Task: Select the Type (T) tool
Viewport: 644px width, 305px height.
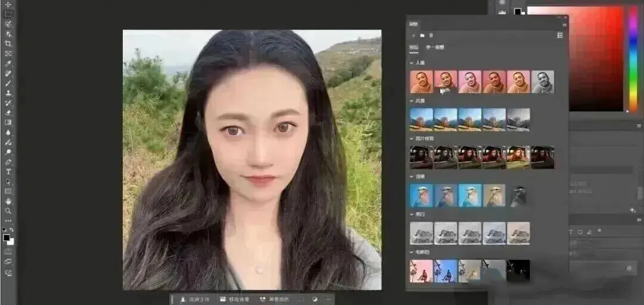Action: coord(8,171)
